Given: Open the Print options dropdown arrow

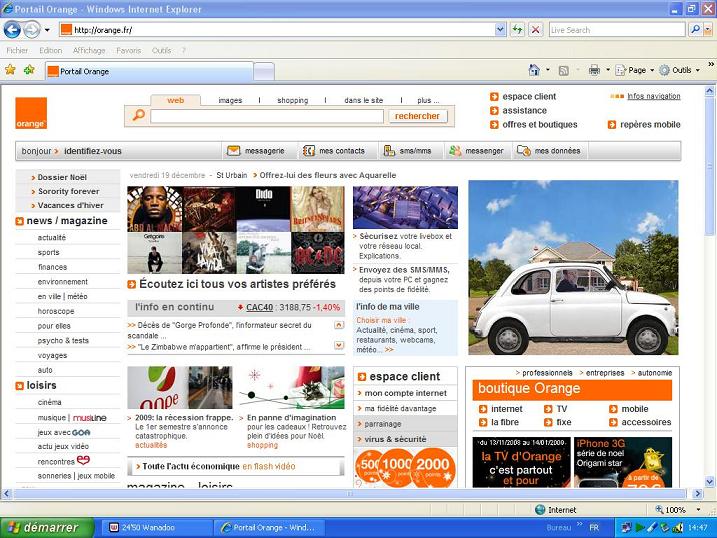Looking at the screenshot, I should click(x=608, y=70).
